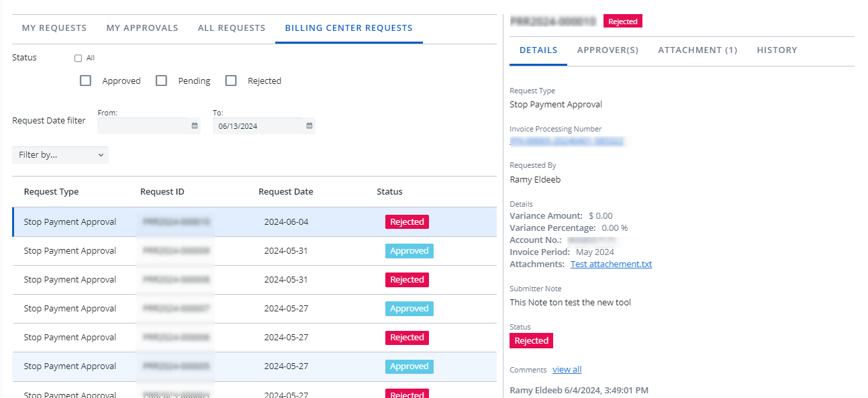Image resolution: width=868 pixels, height=398 pixels.
Task: Sort by Request Date column header
Action: (285, 192)
